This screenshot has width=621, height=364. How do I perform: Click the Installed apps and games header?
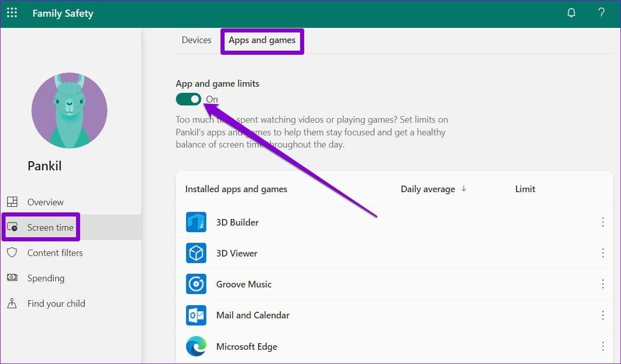click(x=236, y=189)
